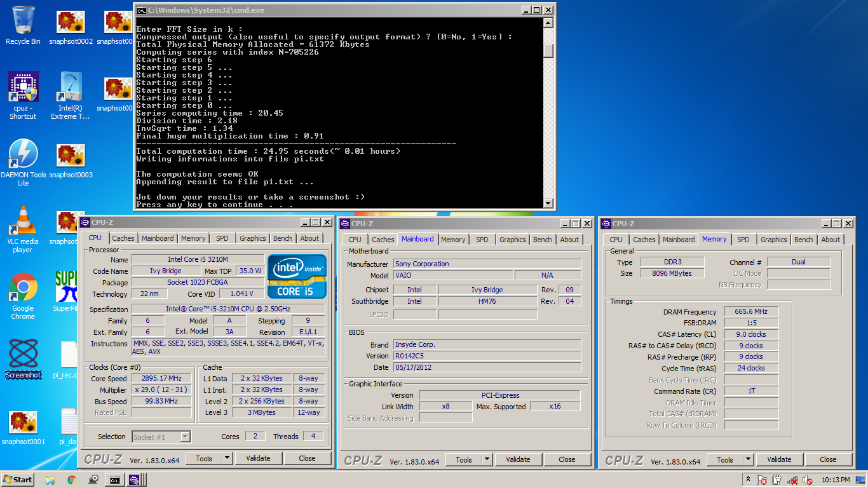Click the Core Speed value 2895.17 MHz

161,378
